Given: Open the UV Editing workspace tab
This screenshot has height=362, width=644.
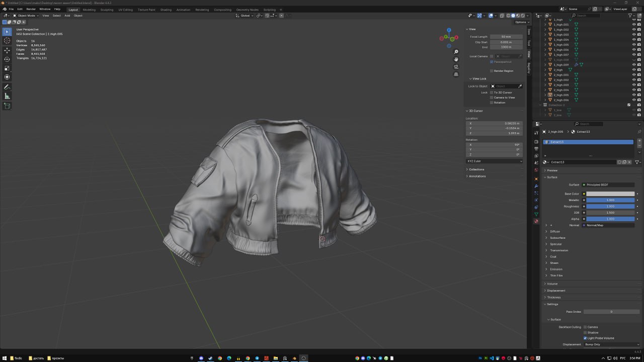Looking at the screenshot, I should coord(126,10).
